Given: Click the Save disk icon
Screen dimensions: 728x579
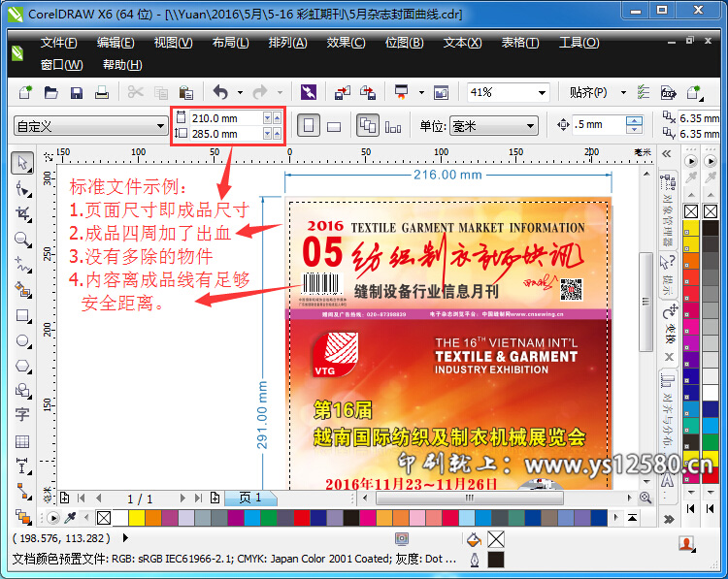Looking at the screenshot, I should [76, 93].
